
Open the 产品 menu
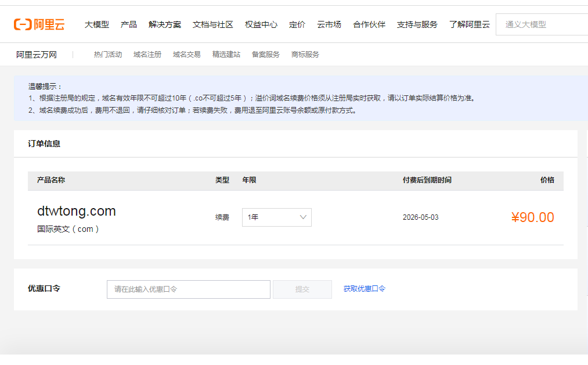(x=129, y=24)
